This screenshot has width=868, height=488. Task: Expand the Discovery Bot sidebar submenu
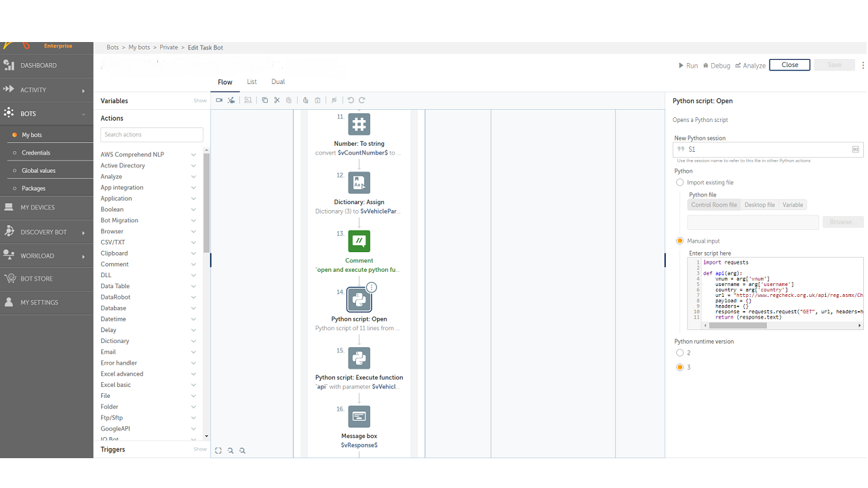[x=83, y=232]
